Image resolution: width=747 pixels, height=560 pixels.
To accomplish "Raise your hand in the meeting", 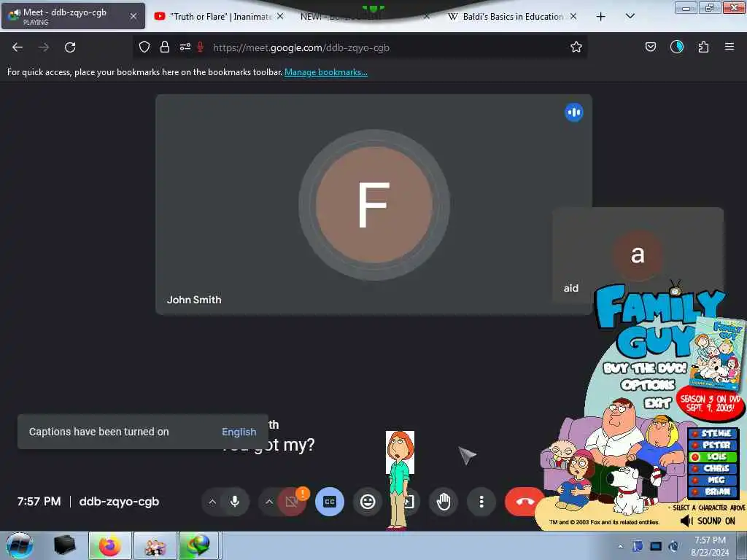I will (443, 502).
